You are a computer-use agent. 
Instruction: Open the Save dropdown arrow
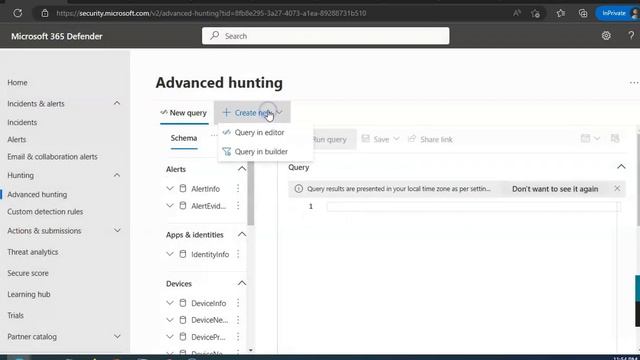[396, 139]
